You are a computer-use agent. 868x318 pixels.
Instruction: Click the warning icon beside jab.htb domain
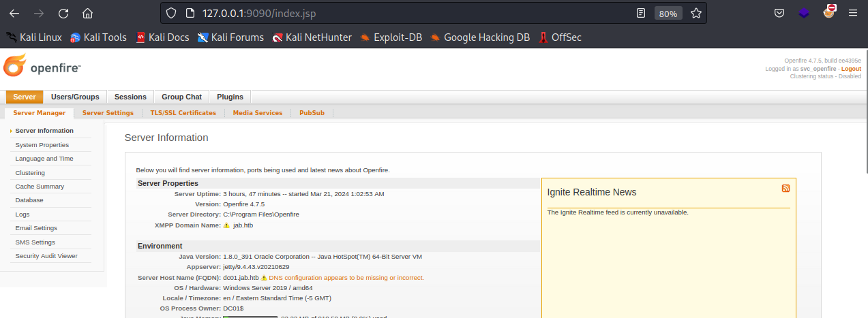click(x=226, y=225)
